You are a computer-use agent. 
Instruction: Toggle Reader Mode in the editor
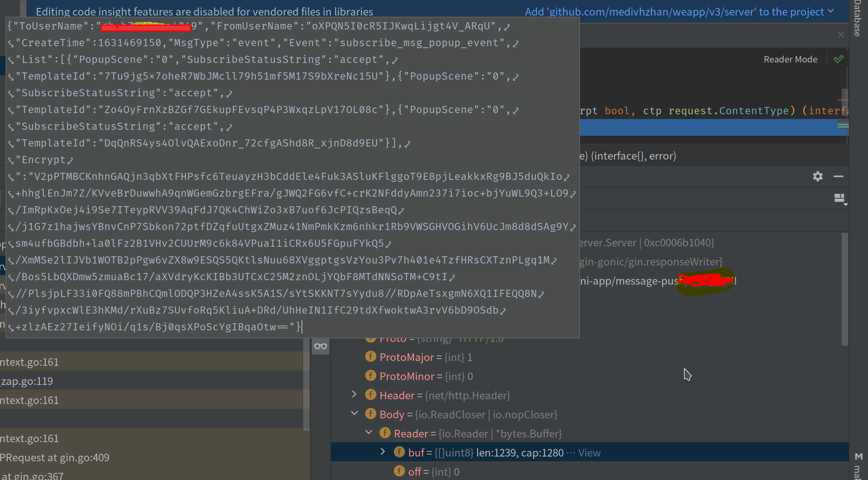click(790, 59)
